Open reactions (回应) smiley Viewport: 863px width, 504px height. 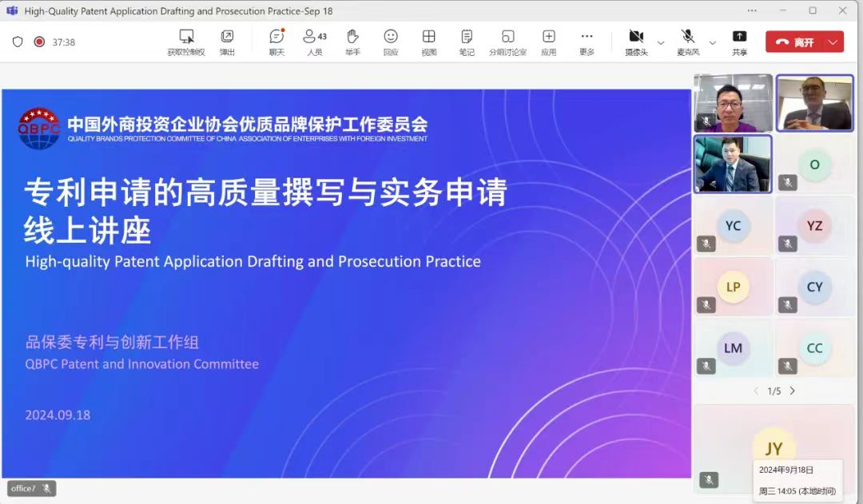coord(391,36)
